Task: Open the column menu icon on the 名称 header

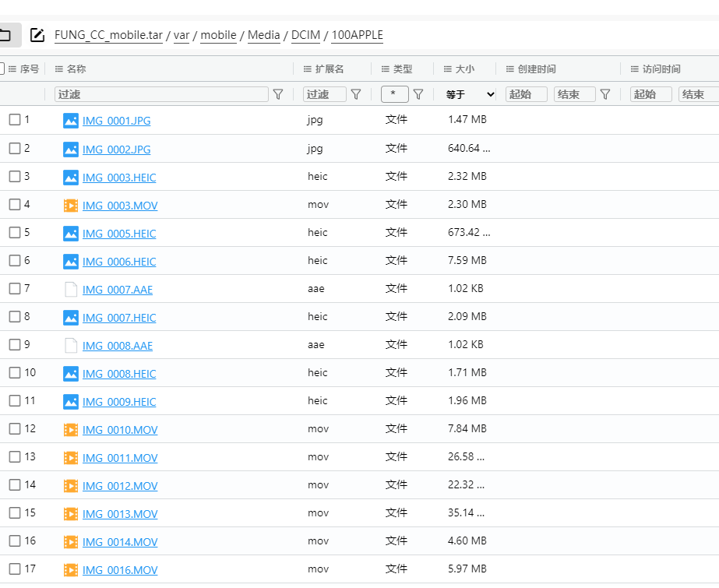Action: tap(61, 69)
